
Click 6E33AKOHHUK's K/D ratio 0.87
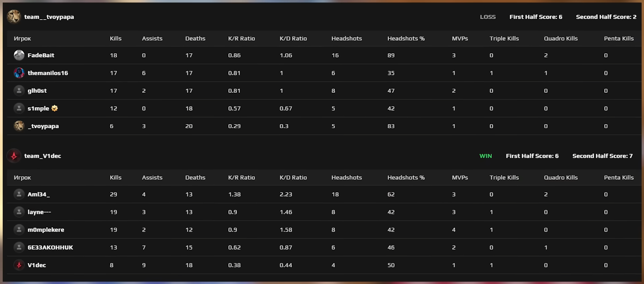(286, 247)
